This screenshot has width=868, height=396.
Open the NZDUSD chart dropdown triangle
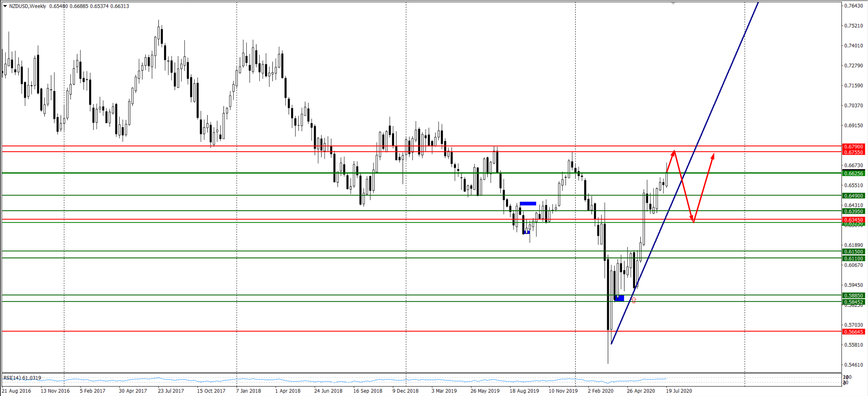pos(5,6)
